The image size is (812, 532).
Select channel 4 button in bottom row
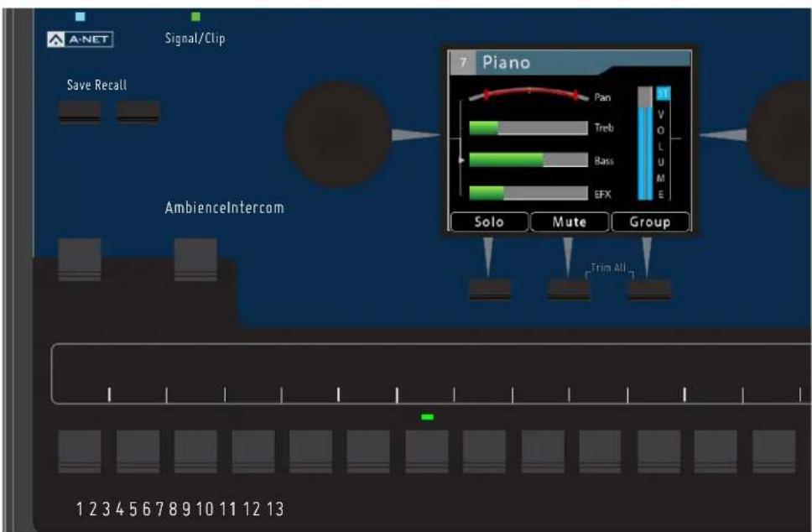click(x=253, y=451)
